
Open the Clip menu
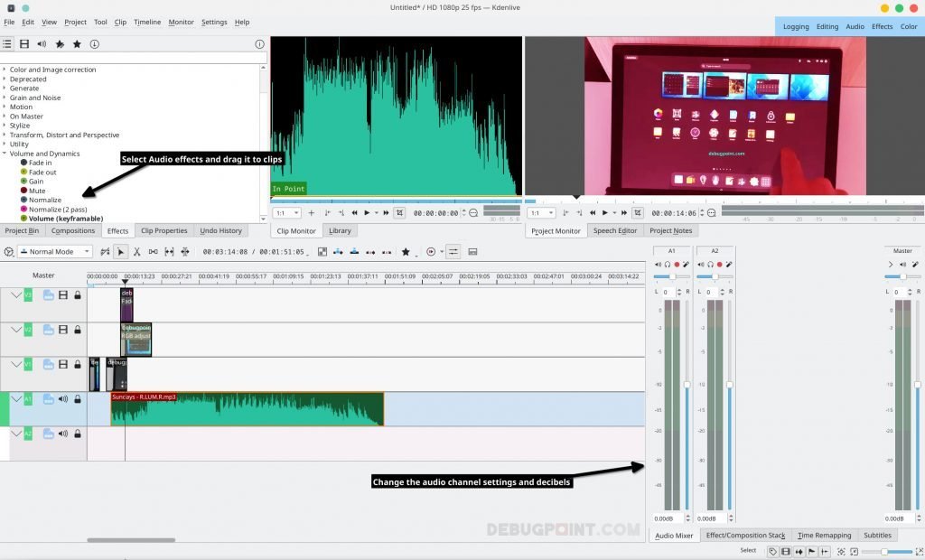click(120, 22)
